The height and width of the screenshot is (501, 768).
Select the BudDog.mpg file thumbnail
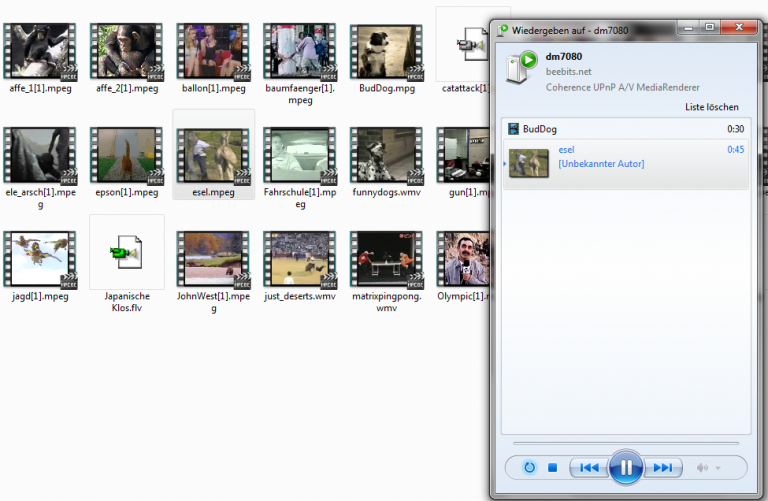click(386, 52)
